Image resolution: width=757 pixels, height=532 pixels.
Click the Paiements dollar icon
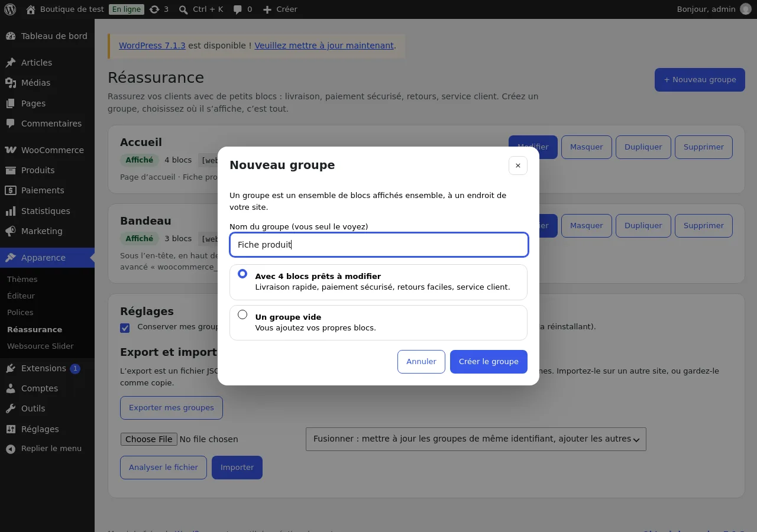point(11,190)
